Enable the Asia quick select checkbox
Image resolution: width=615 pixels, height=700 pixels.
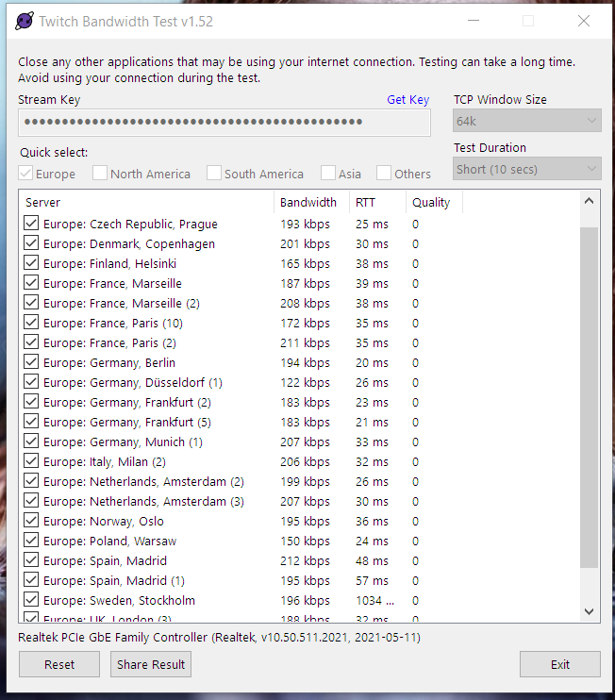(x=328, y=174)
